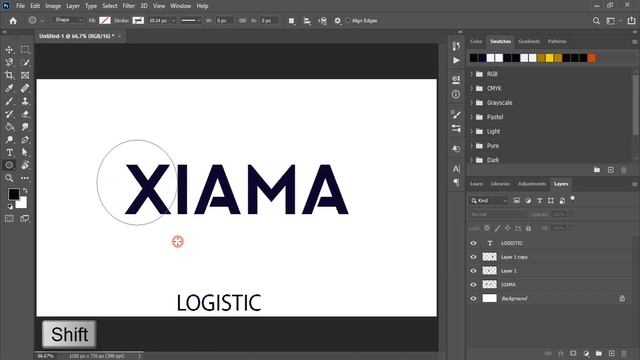Toggle the layer filter on/off switch

(573, 198)
